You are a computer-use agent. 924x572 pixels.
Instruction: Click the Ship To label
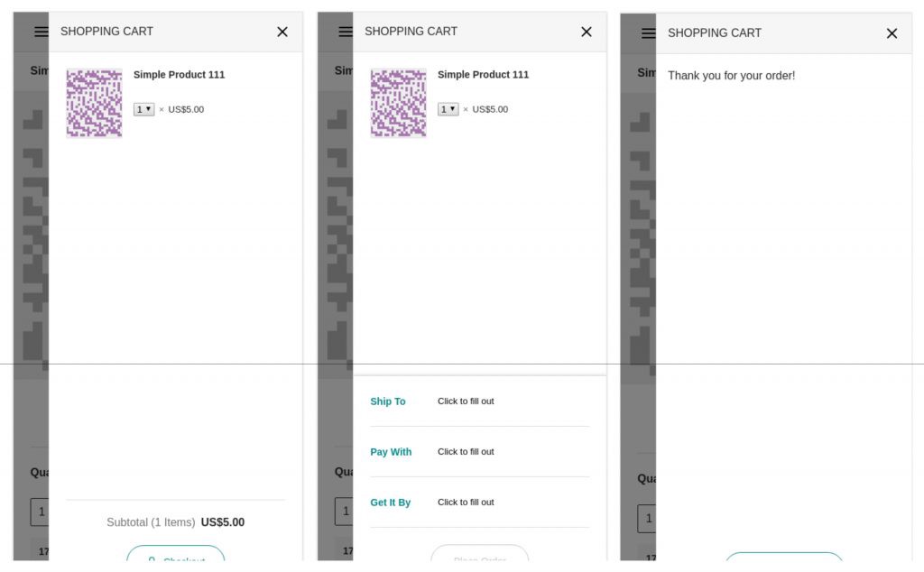click(388, 401)
